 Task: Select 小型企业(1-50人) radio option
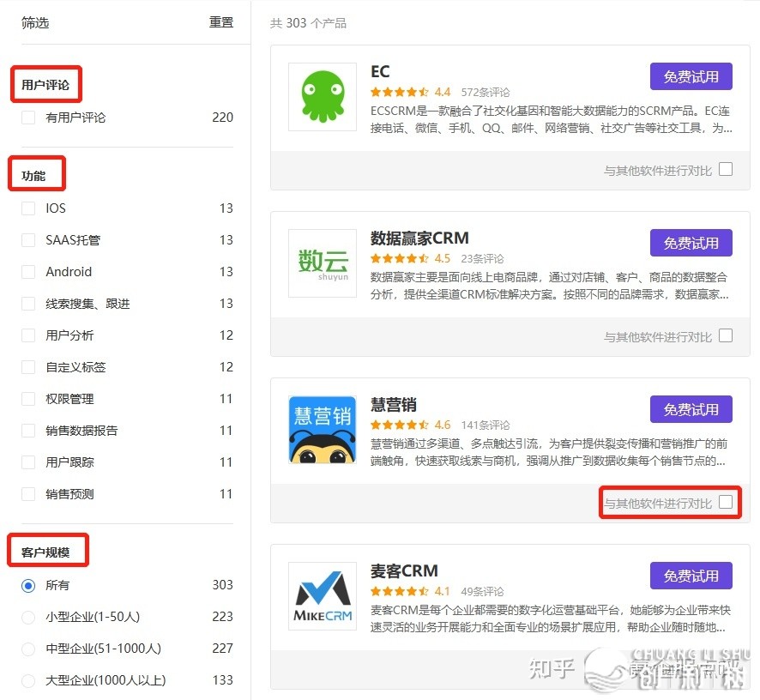[x=28, y=617]
